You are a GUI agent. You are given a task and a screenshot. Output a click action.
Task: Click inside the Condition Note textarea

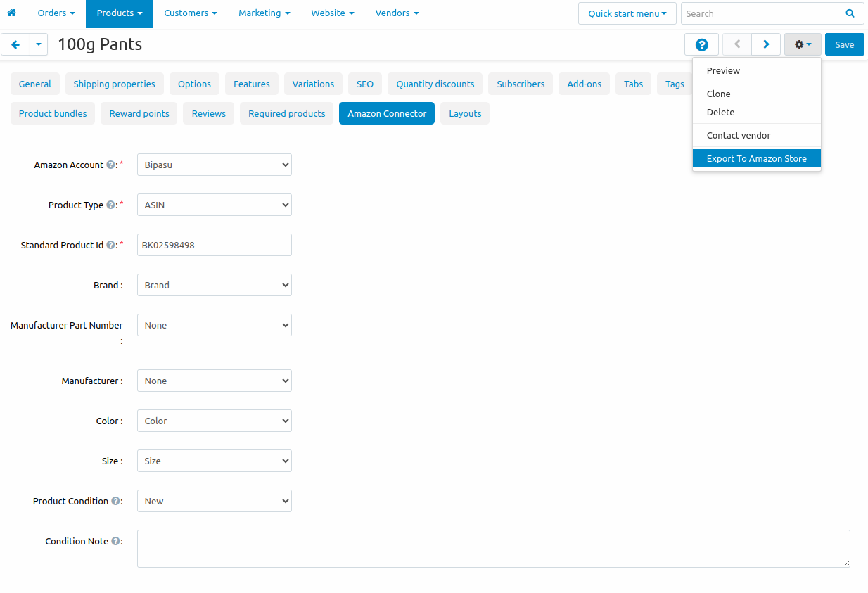point(493,549)
